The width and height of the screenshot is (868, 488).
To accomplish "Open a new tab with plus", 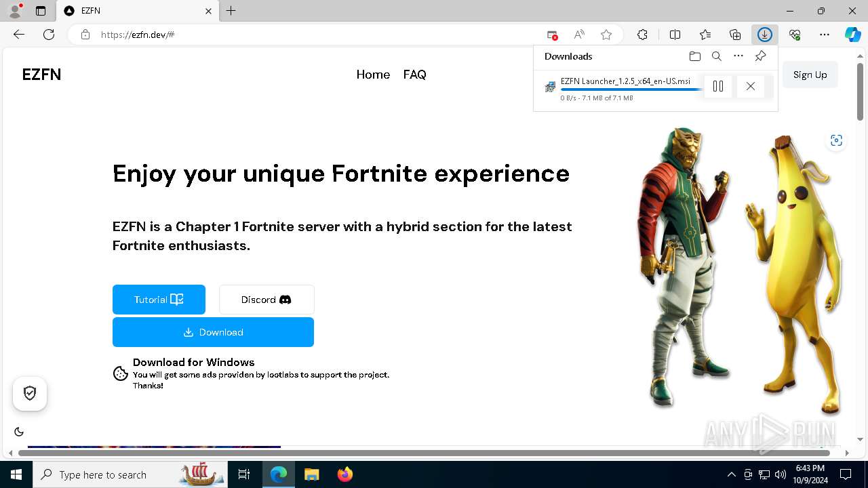I will pos(231,11).
